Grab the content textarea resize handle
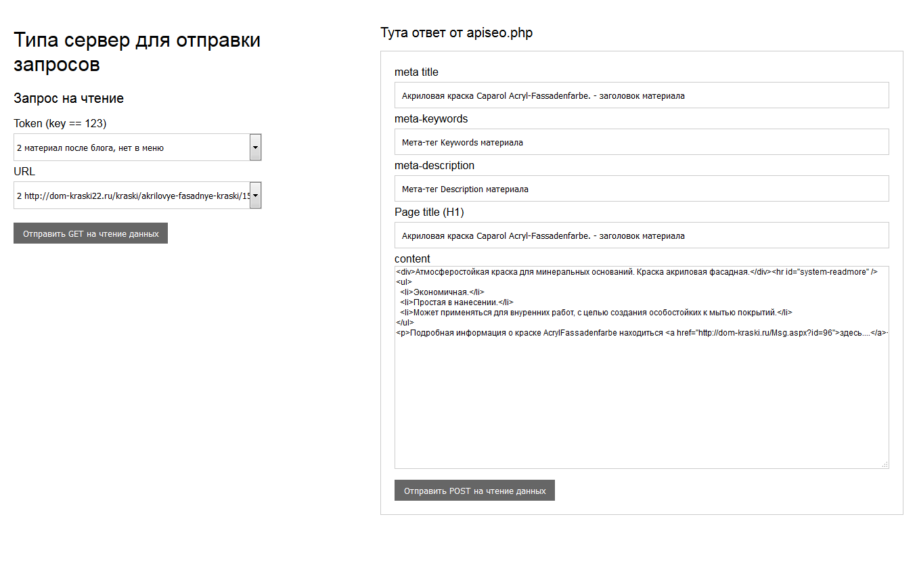 (x=885, y=464)
